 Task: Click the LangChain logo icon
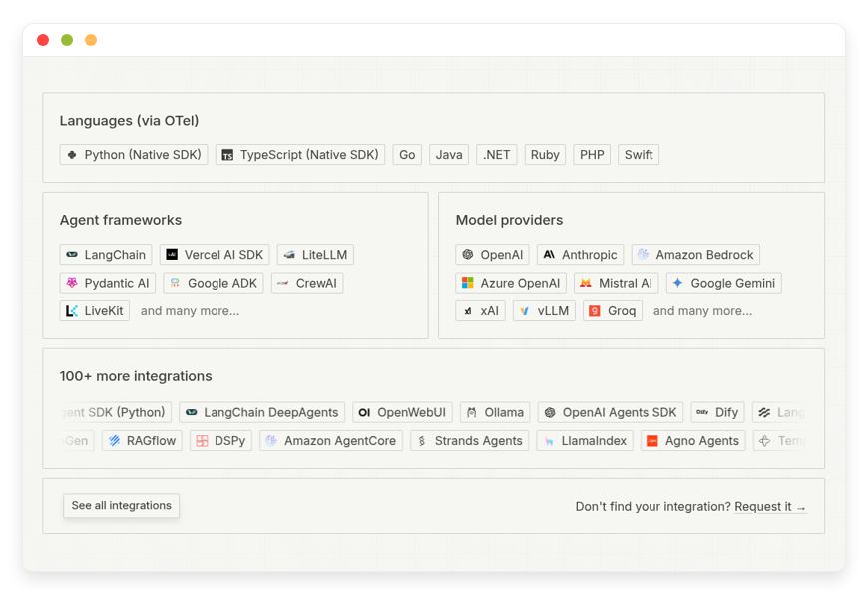tap(72, 255)
